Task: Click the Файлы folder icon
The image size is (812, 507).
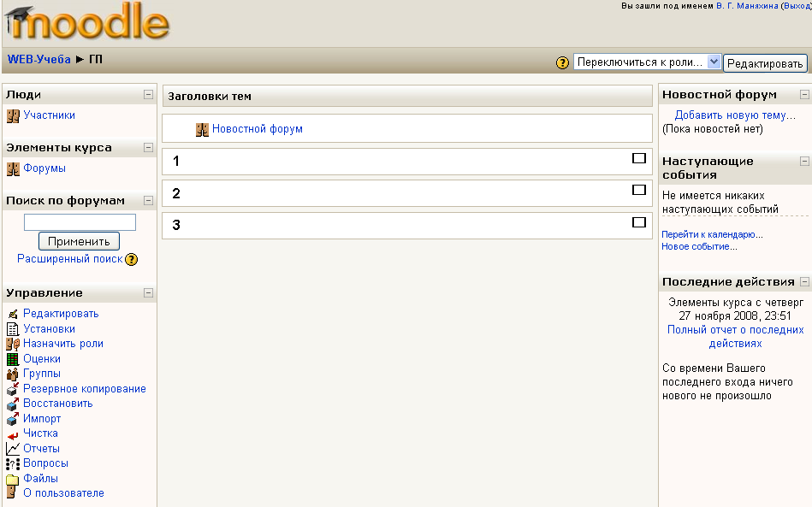Action: (x=13, y=479)
